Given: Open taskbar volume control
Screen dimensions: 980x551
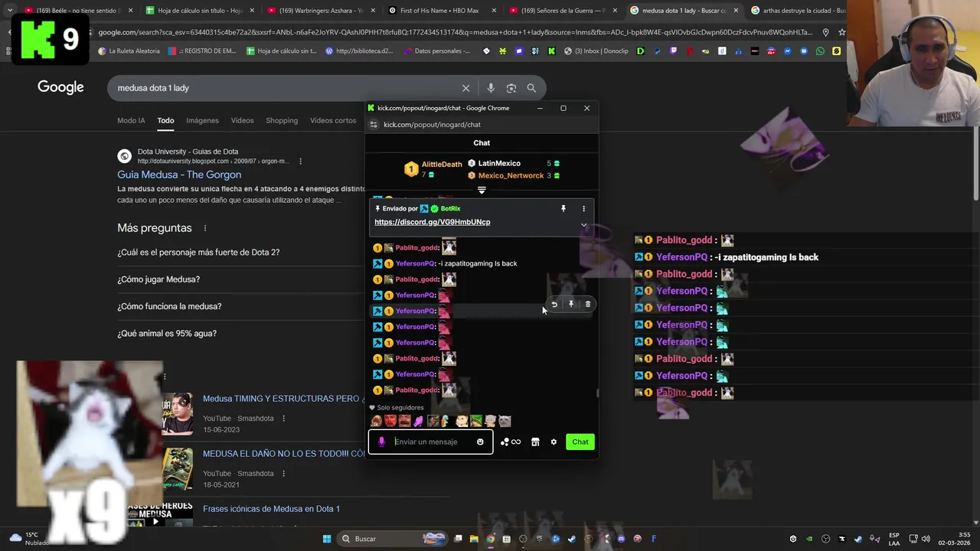Looking at the screenshot, I should [925, 539].
